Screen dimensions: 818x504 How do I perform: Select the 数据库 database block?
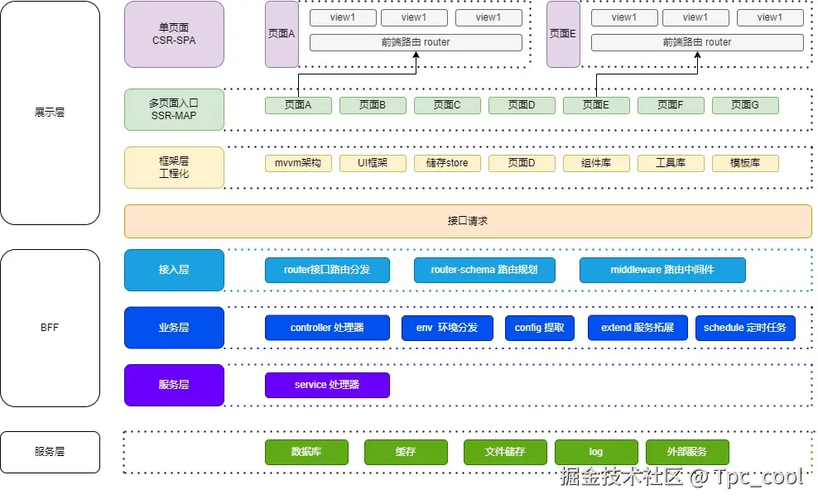306,452
